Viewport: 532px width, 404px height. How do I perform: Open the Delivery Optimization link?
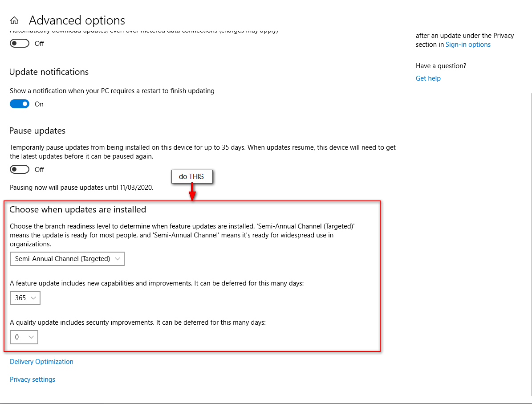click(41, 362)
